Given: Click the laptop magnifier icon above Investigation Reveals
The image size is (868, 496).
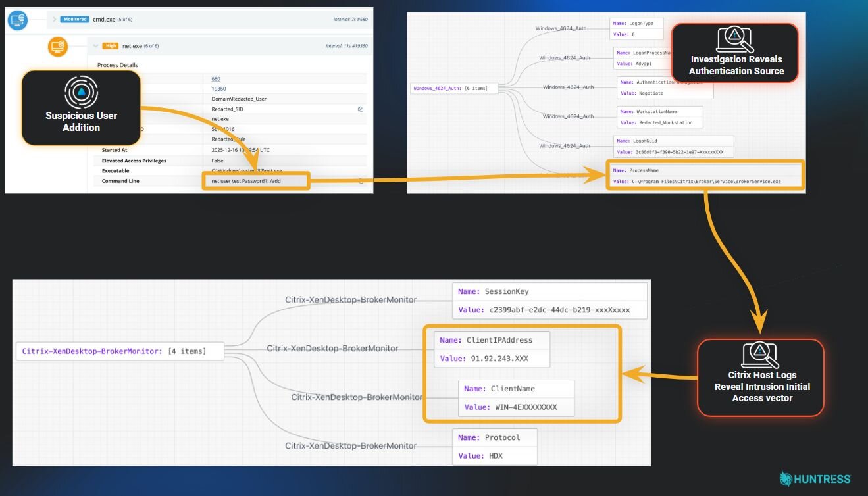Looking at the screenshot, I should pos(736,40).
